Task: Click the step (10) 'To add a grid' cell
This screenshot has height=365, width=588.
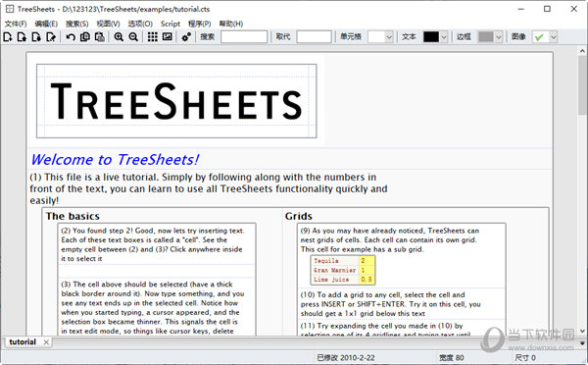Action: [x=390, y=304]
